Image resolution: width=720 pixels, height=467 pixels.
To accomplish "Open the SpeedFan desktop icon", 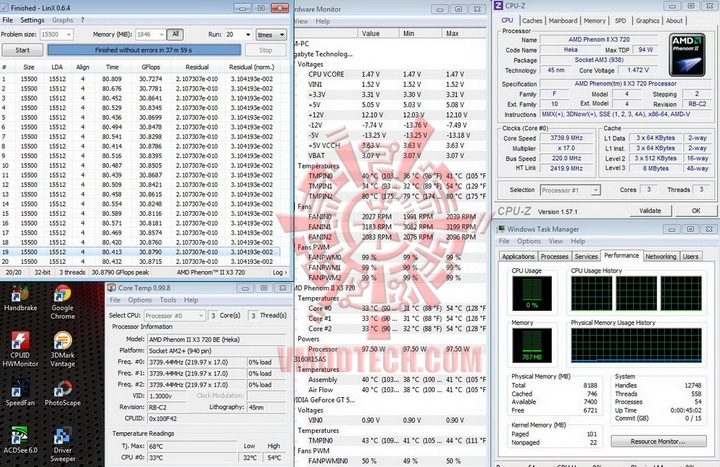I will 20,393.
